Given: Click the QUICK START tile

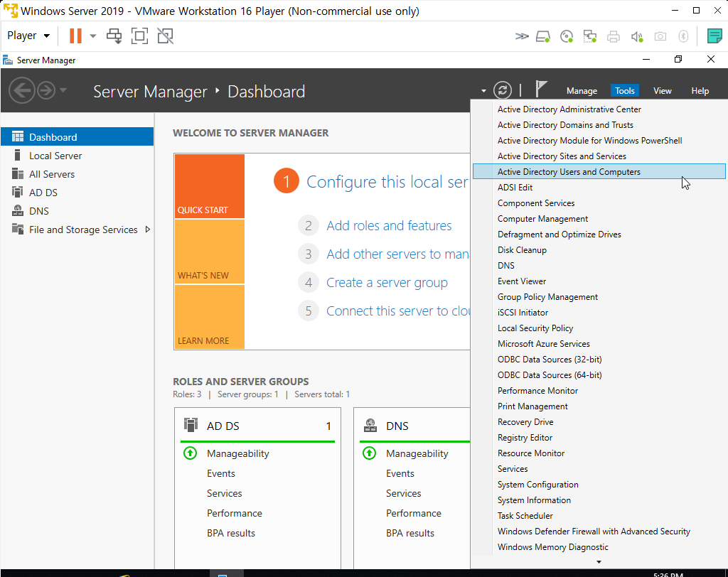Looking at the screenshot, I should click(210, 186).
